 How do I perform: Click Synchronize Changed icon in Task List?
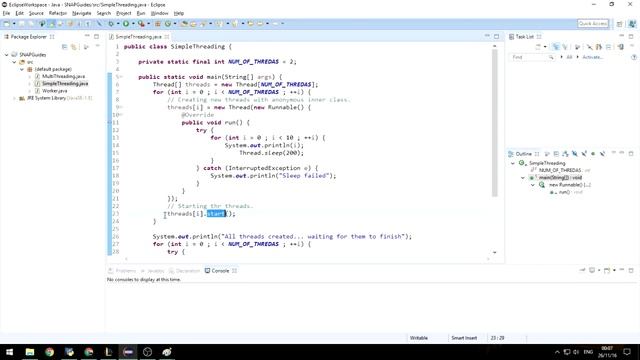coord(599,47)
